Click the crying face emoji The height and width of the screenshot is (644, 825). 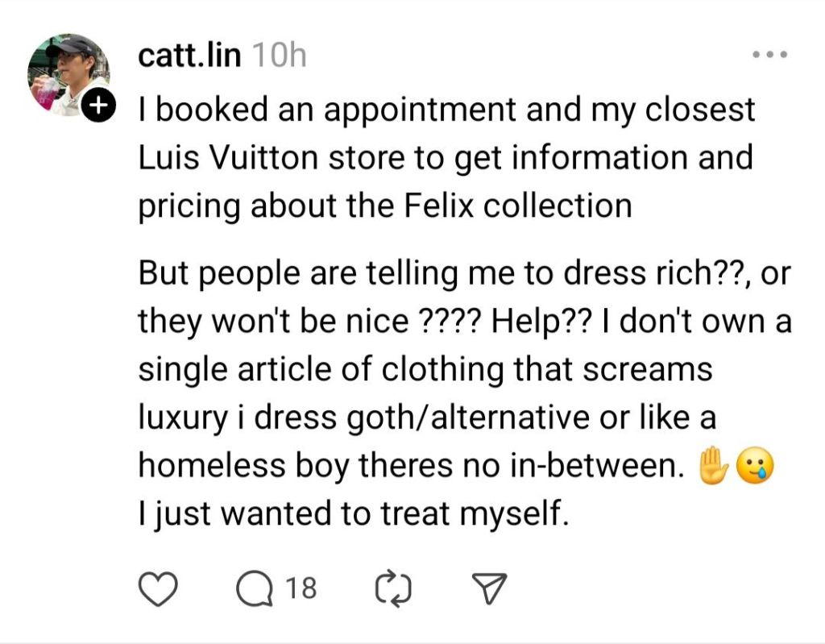pyautogui.click(x=754, y=466)
